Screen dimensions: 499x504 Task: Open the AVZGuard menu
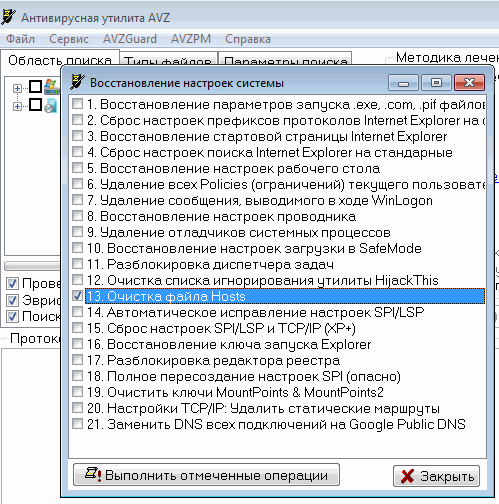[130, 39]
